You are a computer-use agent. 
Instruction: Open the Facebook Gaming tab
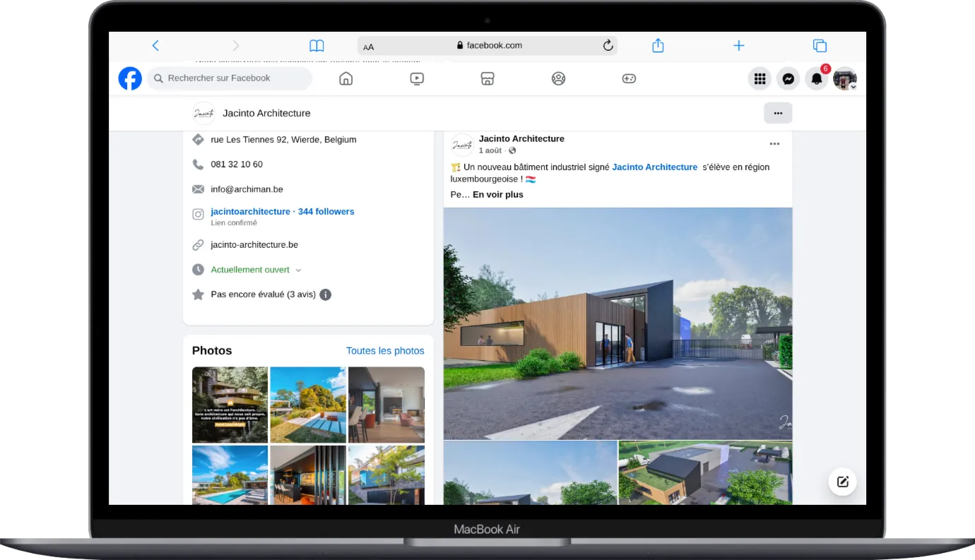tap(629, 78)
